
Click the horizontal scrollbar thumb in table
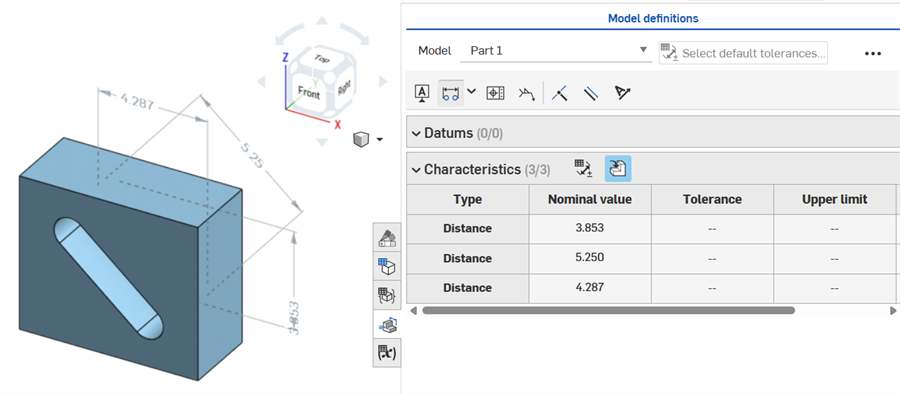pyautogui.click(x=608, y=310)
